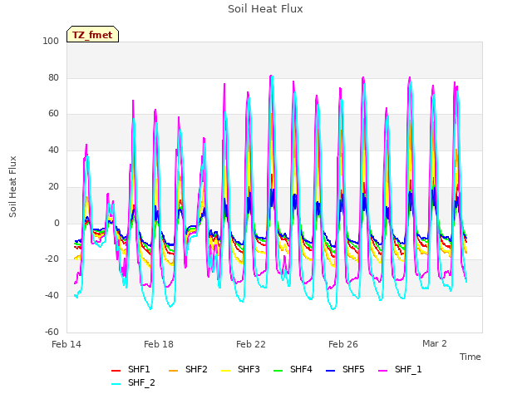Click the -60 y-axis tick label

52,332
